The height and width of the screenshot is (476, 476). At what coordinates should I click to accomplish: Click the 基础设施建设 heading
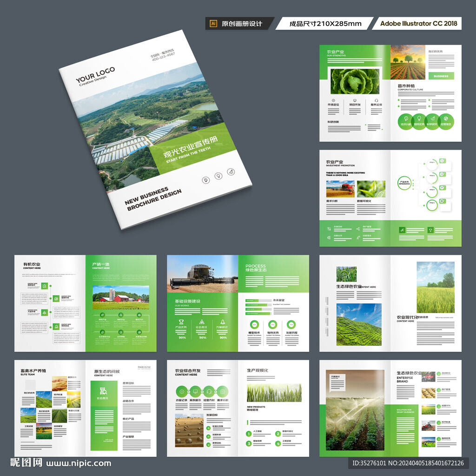(x=188, y=301)
